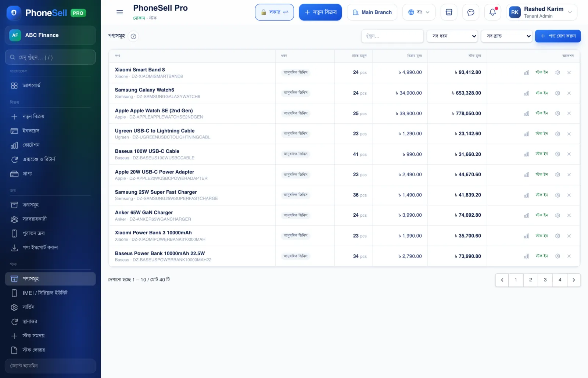Open the notifications bell
Screen dimensions: 588x378
tap(492, 12)
